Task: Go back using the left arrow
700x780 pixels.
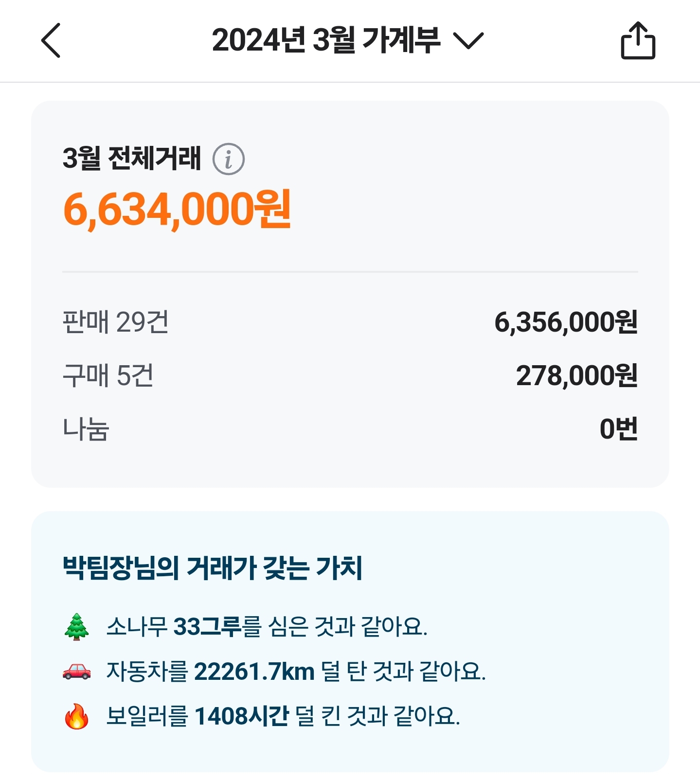Action: [51, 40]
